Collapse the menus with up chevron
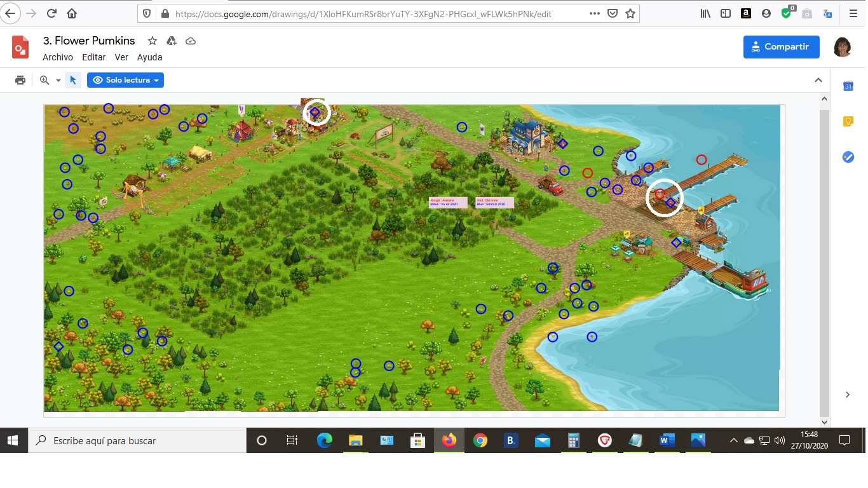The image size is (868, 488). 818,80
